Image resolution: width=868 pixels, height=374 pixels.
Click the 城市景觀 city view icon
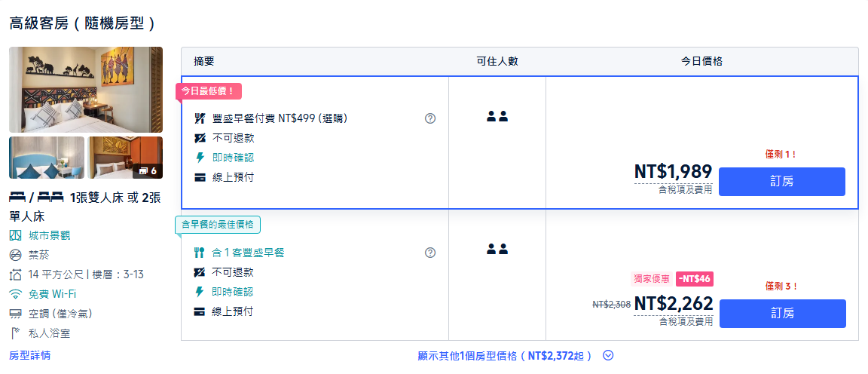[16, 235]
